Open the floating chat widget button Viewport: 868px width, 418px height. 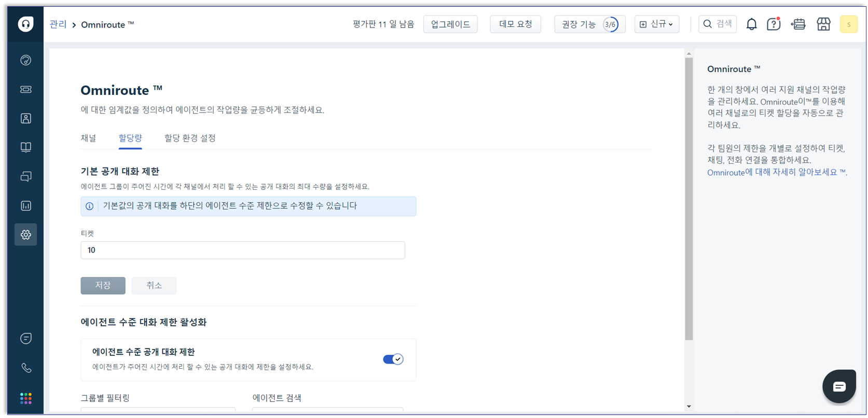click(839, 386)
